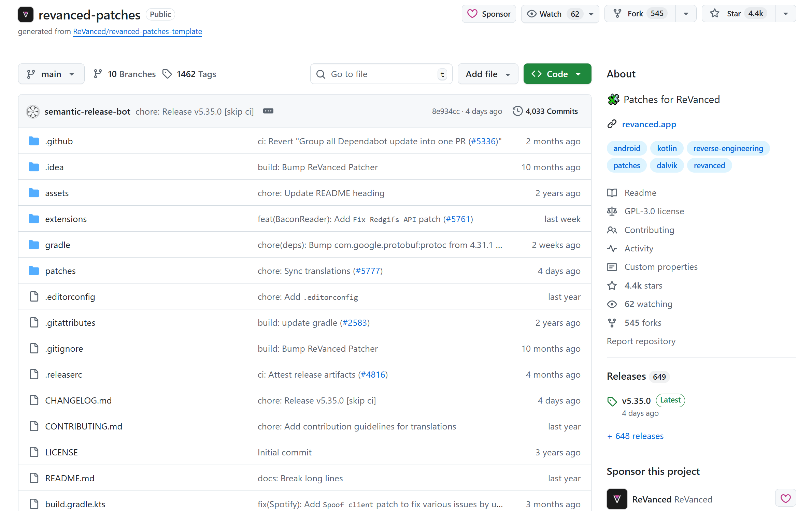View the 1462 Tags link
812x511 pixels.
(189, 74)
